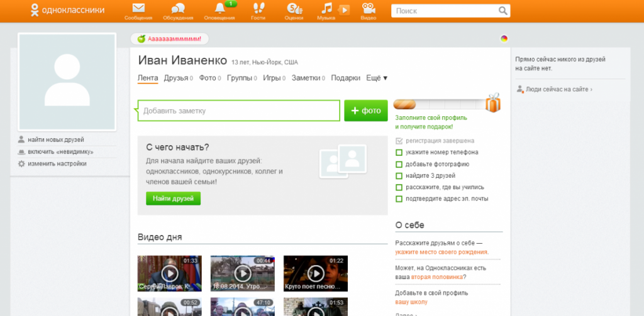Click the profile avatar placeholder
644x316 pixels.
pos(67,82)
